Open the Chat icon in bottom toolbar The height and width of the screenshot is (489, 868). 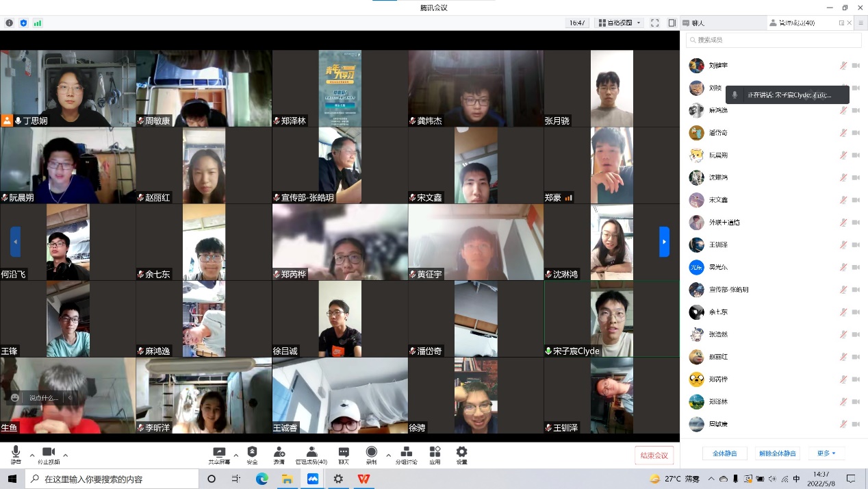pos(344,455)
